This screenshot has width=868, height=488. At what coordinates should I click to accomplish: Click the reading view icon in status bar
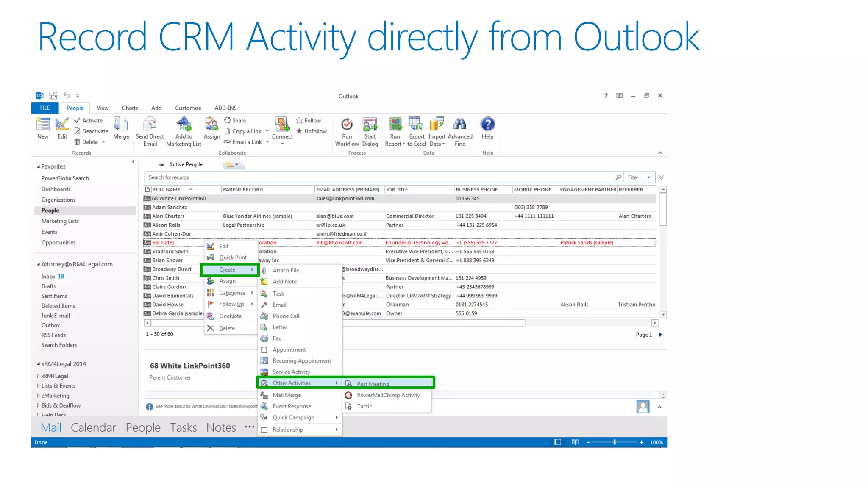coord(575,442)
